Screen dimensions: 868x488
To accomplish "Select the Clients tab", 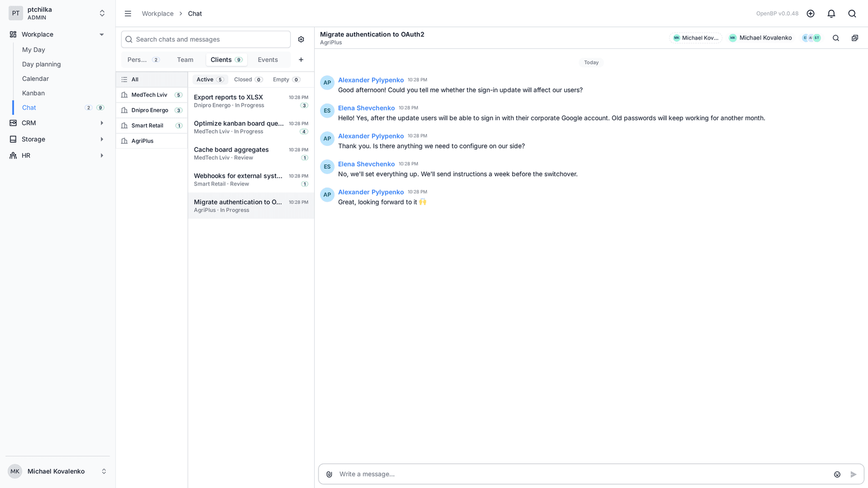I will 226,60.
